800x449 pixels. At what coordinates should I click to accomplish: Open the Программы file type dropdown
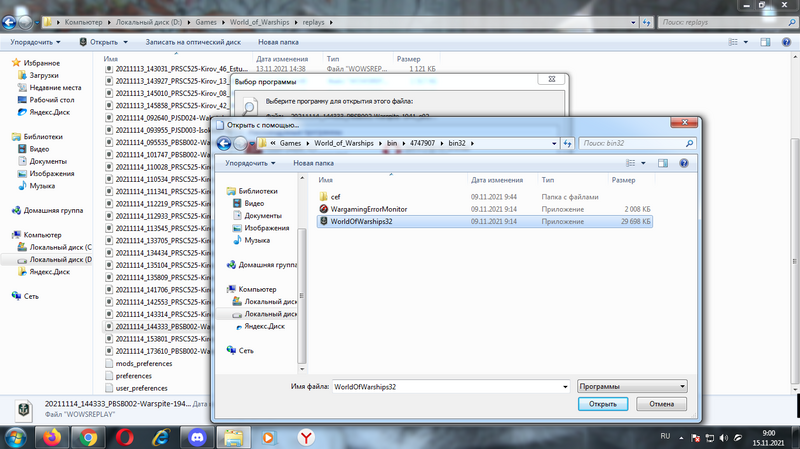click(632, 387)
